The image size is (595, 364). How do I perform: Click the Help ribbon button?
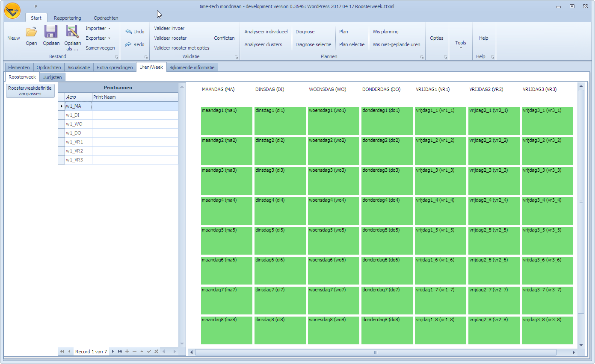click(x=484, y=38)
